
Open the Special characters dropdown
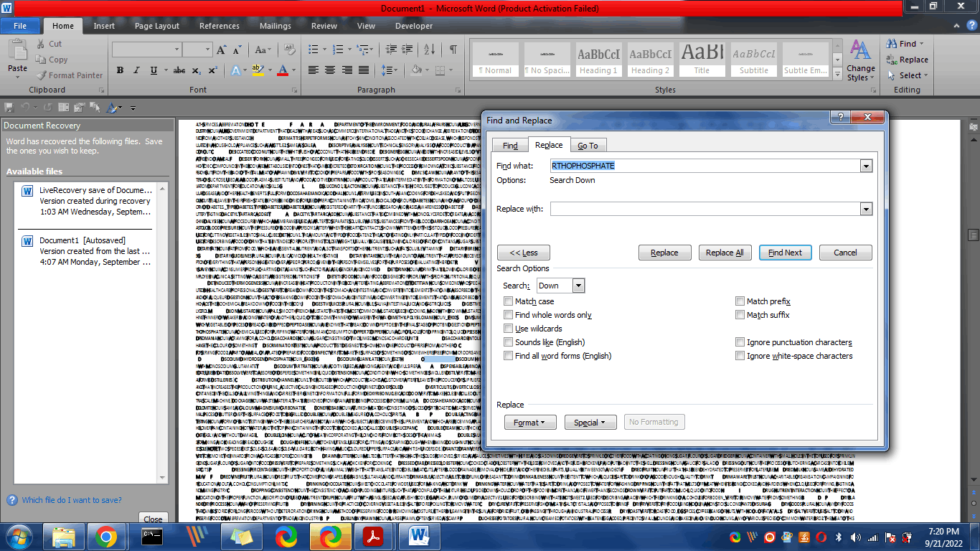point(590,423)
